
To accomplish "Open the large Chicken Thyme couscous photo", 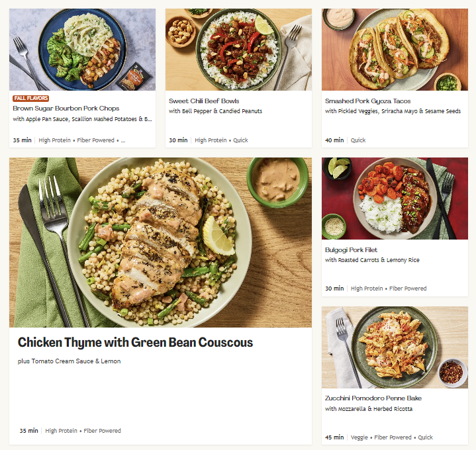I will tap(160, 242).
